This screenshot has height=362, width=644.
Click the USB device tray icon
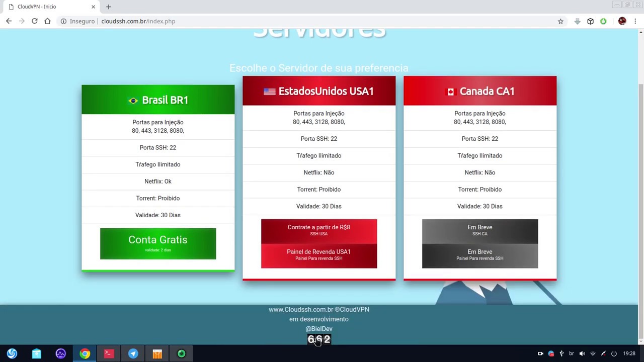561,353
